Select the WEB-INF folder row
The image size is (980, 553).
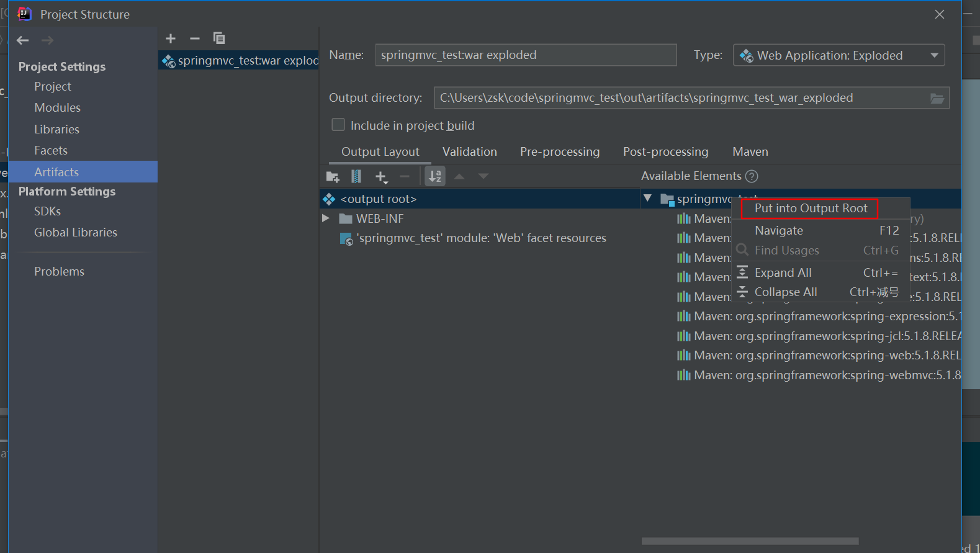(x=480, y=218)
